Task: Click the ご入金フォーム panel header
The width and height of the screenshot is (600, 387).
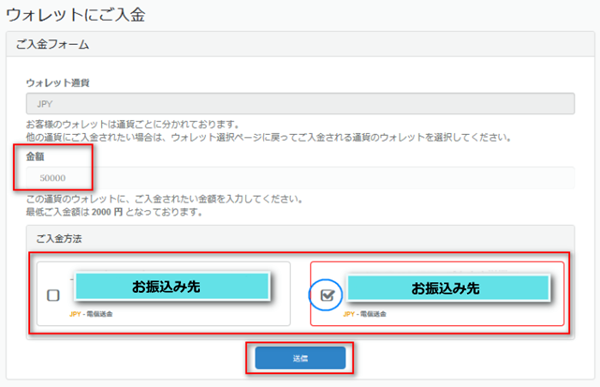Action: pos(300,44)
